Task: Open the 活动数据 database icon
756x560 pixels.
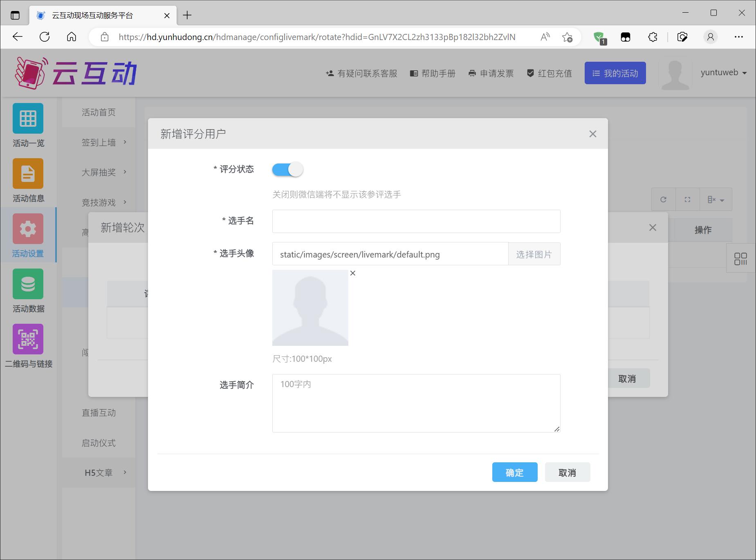Action: [28, 284]
